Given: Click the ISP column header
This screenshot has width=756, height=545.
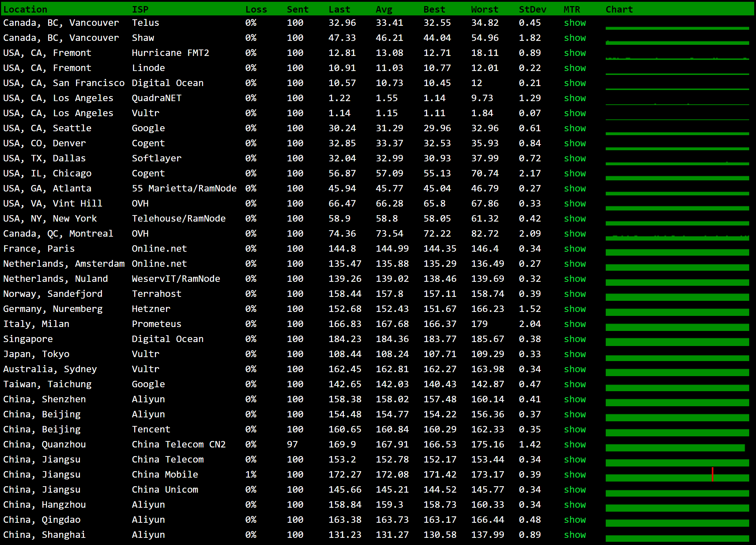Looking at the screenshot, I should [140, 10].
